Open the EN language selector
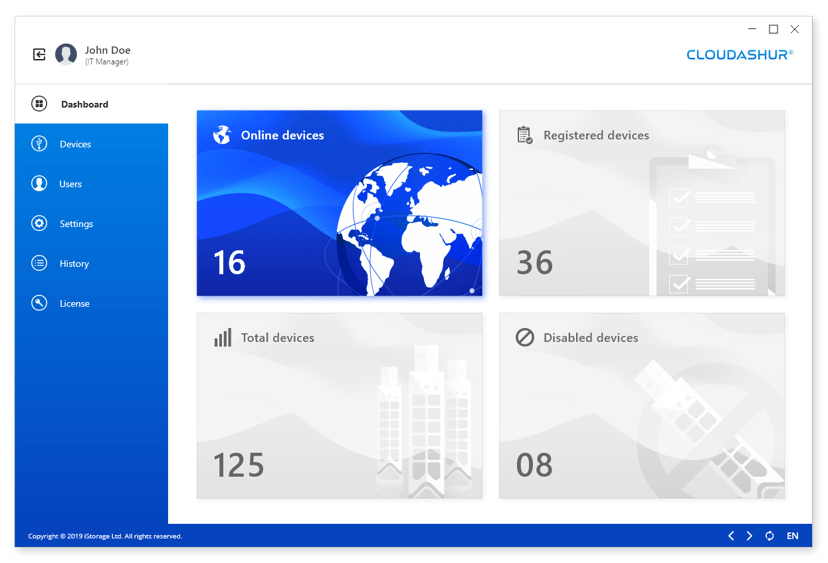The image size is (828, 563). [x=792, y=536]
